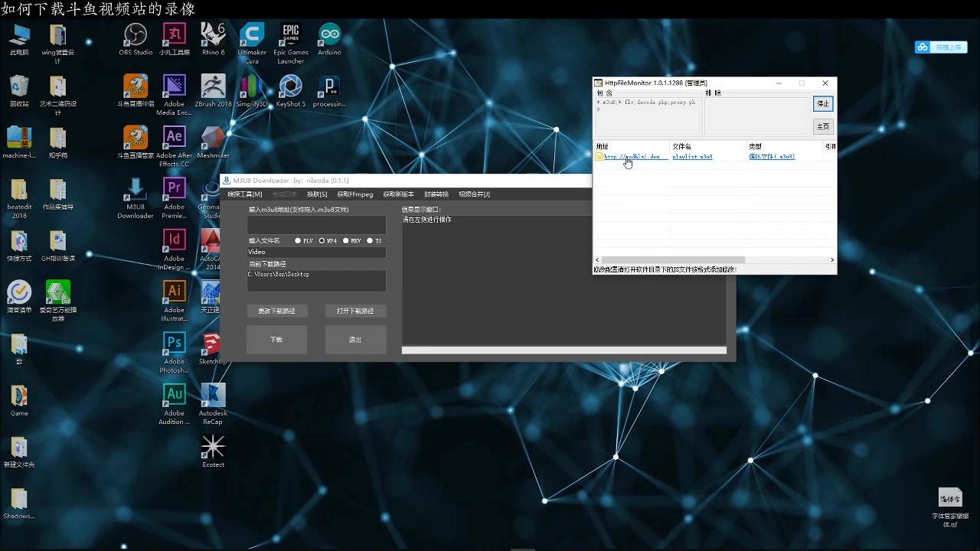Launch ZBrush 2018 from desktop

point(213,90)
